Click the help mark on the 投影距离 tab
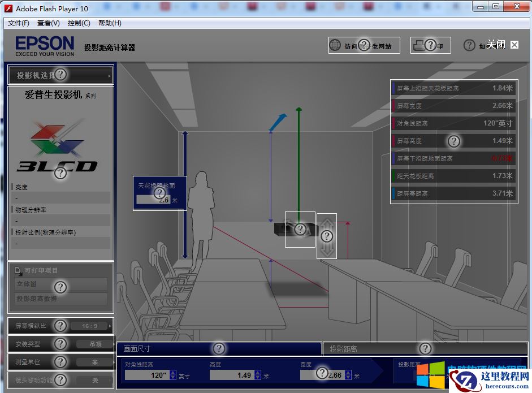Screen dimensions: 532x393 tap(425, 348)
